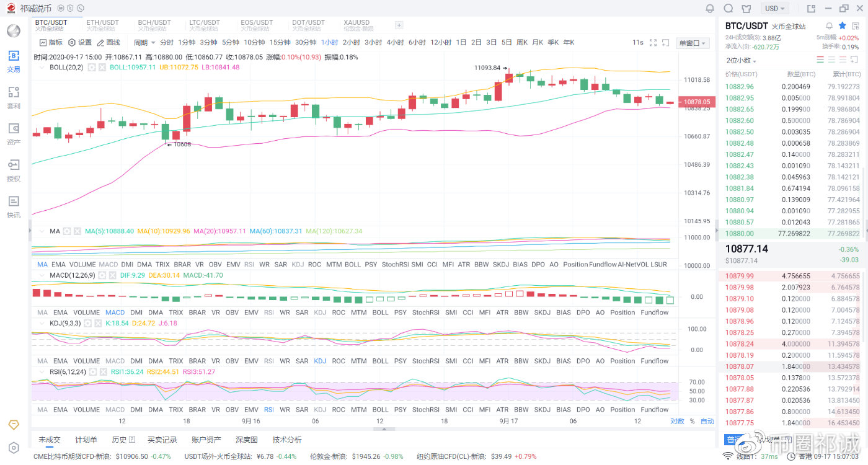This screenshot has width=868, height=465.
Task: Open the 周期 period dropdown
Action: point(144,43)
